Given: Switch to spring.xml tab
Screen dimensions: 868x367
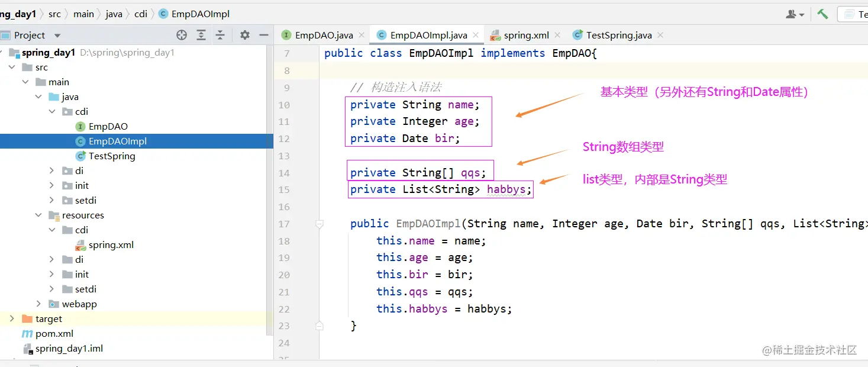Looking at the screenshot, I should [x=525, y=35].
